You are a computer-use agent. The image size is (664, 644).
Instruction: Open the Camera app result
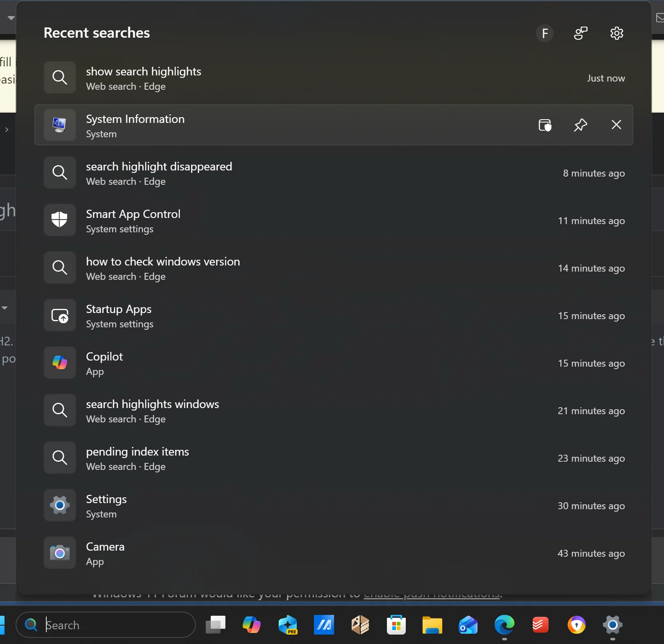click(x=334, y=553)
